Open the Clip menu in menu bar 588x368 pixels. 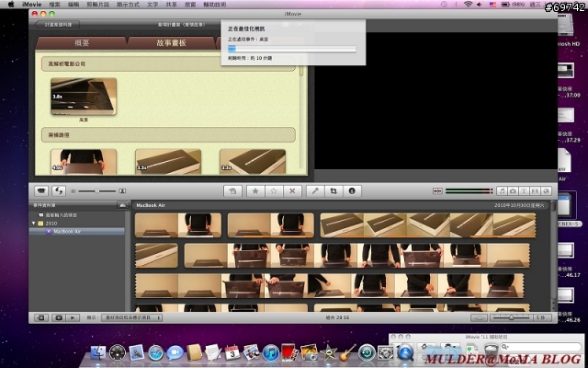(98, 5)
